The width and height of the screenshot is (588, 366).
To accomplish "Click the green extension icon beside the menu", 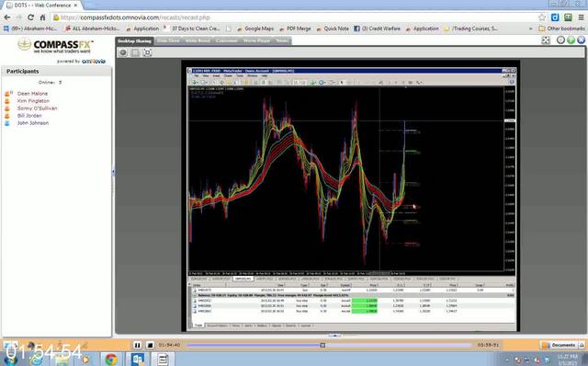I will (568, 17).
